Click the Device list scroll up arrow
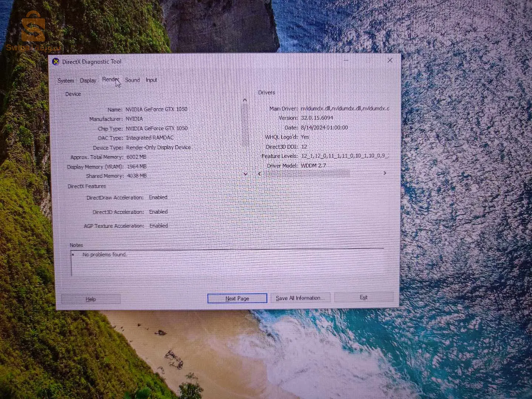The width and height of the screenshot is (532, 399). pos(245,100)
